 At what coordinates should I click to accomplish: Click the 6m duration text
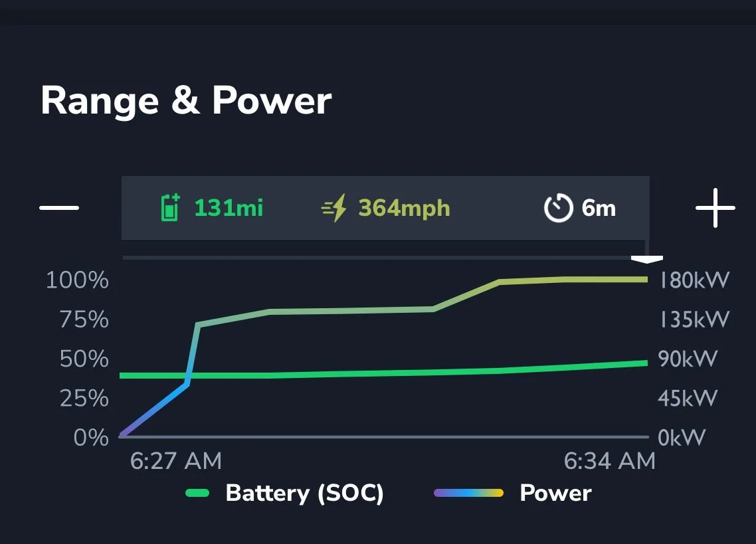point(599,208)
